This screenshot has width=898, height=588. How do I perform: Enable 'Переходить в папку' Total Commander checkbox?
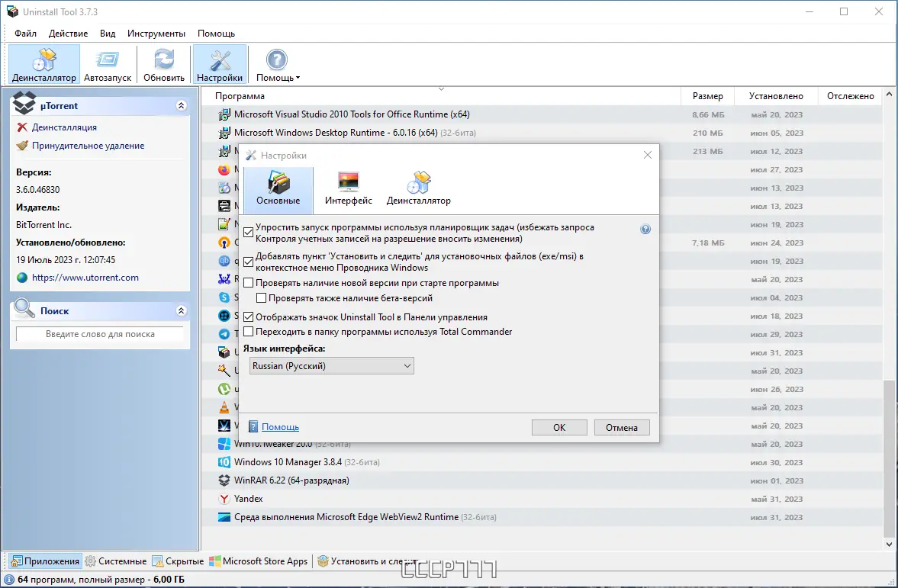249,332
